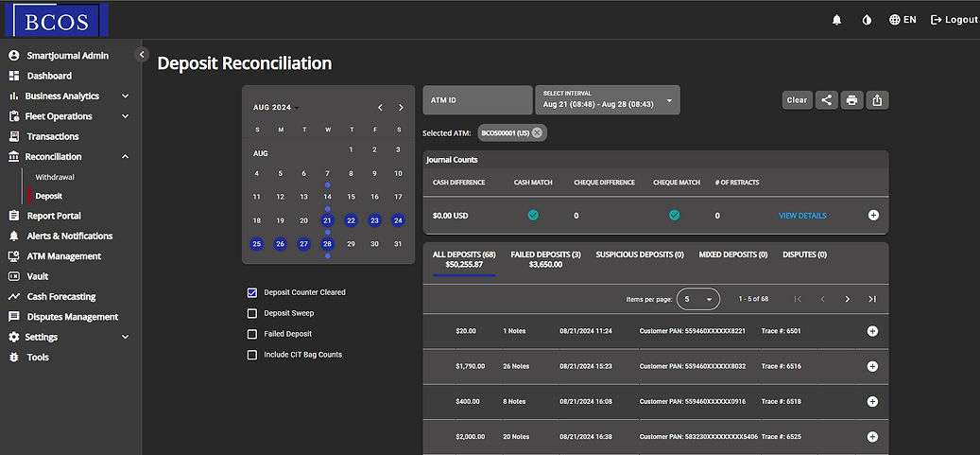The width and height of the screenshot is (980, 455).
Task: Open the notifications bell icon
Action: pyautogui.click(x=836, y=20)
